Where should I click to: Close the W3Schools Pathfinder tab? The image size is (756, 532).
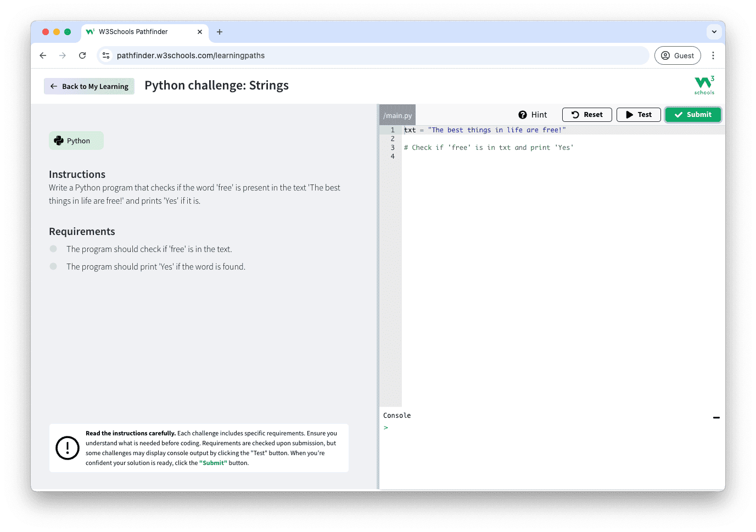[200, 32]
